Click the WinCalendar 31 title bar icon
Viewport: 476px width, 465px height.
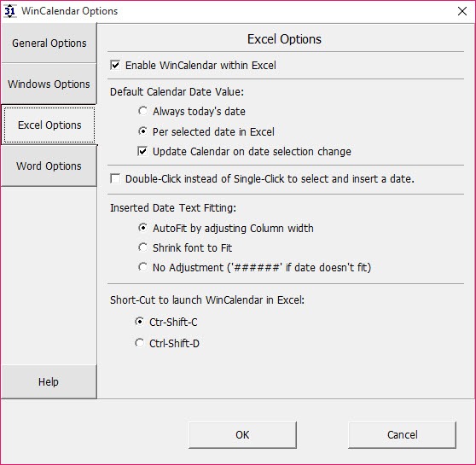pos(9,11)
